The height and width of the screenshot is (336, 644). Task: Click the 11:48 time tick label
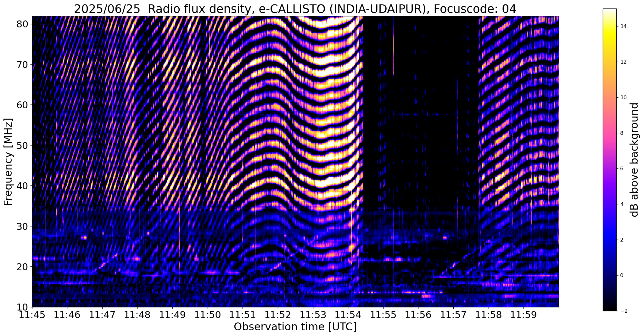point(137,315)
